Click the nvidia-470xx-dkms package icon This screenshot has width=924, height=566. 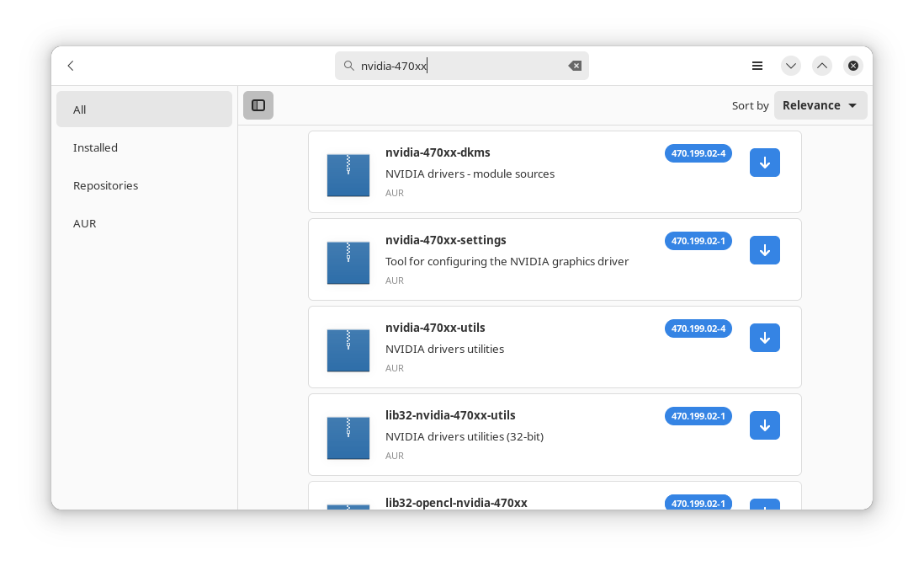348,174
